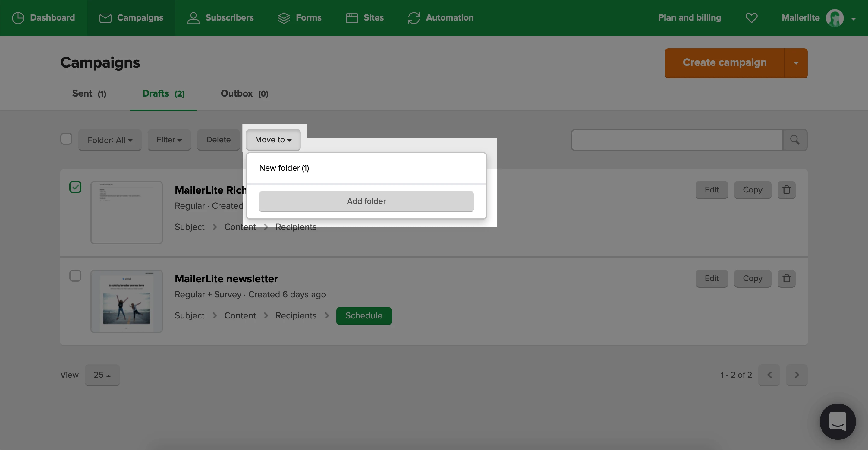Go to Subscribers section
Image resolution: width=868 pixels, height=450 pixels.
click(220, 18)
